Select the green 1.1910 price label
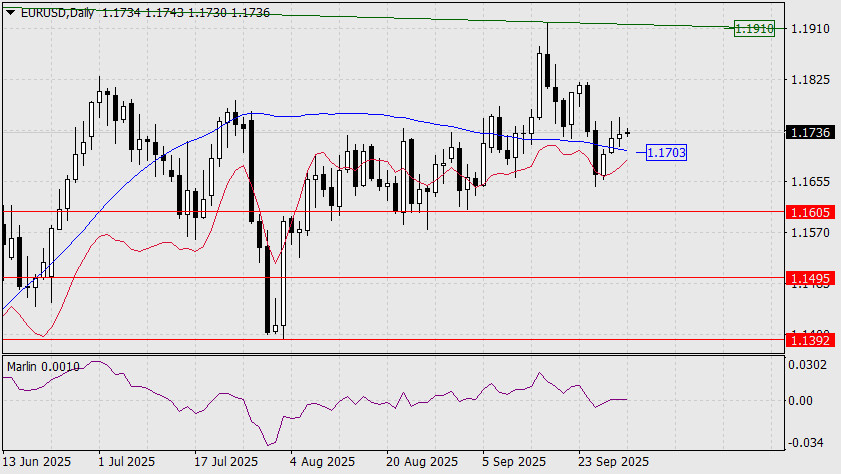 754,29
